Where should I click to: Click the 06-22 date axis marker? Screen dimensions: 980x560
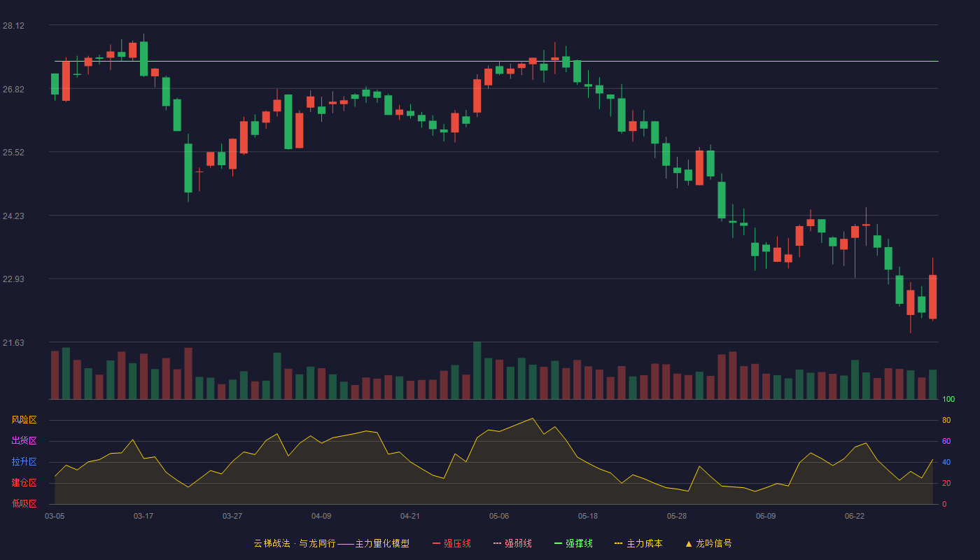[855, 516]
